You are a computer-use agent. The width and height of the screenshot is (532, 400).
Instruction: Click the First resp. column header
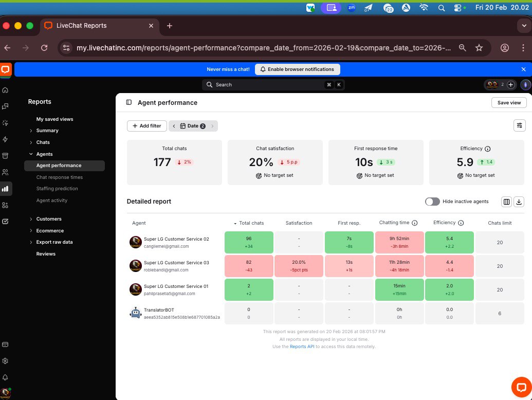click(349, 223)
